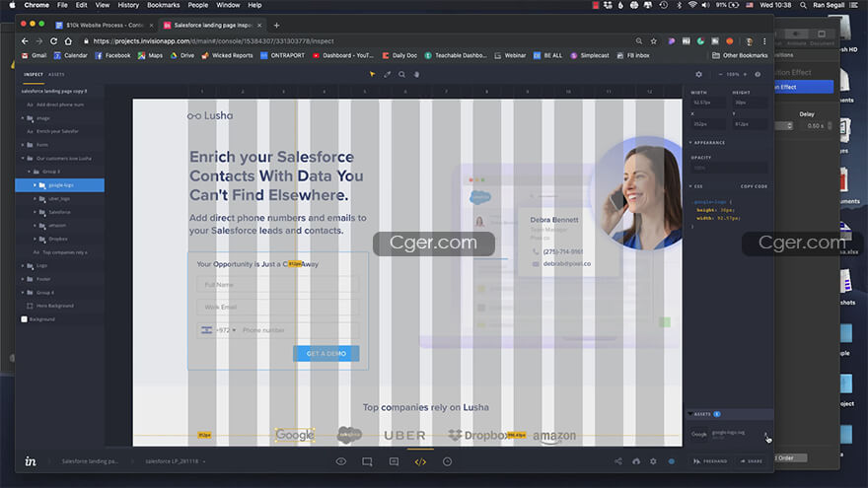Open the Chrome View menu
This screenshot has width=868, height=488.
103,5
